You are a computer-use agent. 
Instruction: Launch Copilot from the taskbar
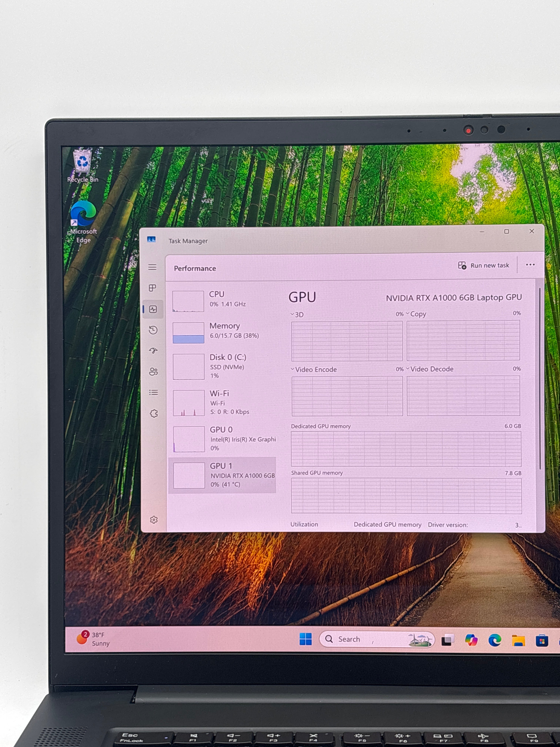471,640
